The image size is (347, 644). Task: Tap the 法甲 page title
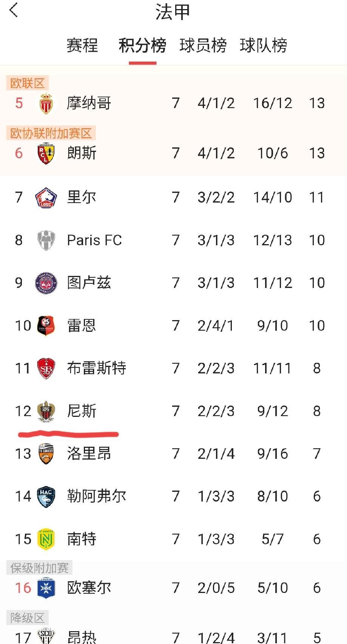(173, 12)
